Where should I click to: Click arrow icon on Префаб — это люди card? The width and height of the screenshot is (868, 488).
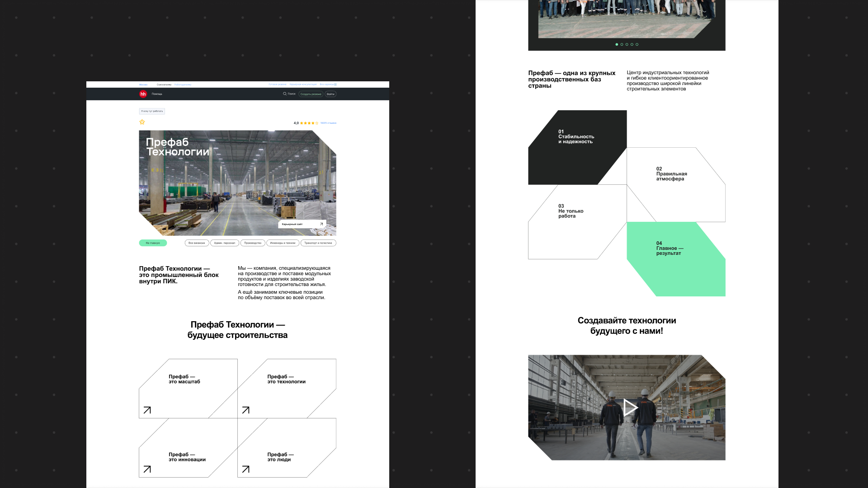coord(245,469)
